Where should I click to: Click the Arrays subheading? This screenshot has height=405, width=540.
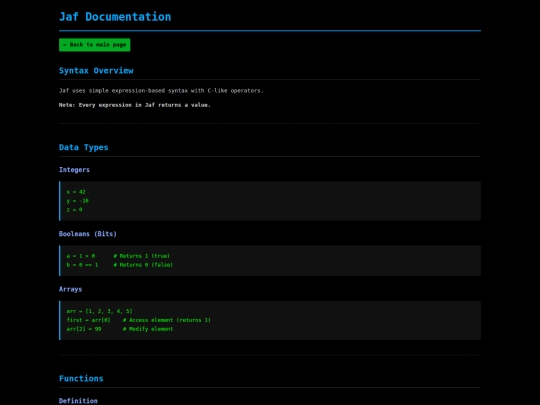[71, 289]
